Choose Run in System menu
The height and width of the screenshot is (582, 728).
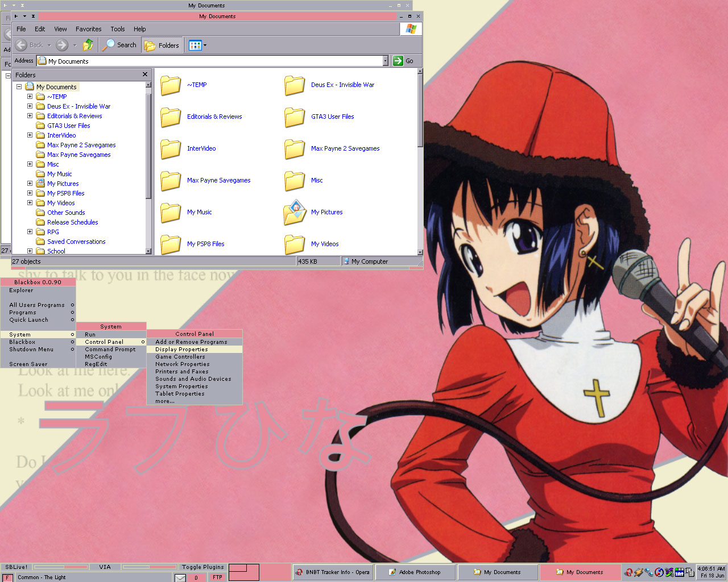111,335
